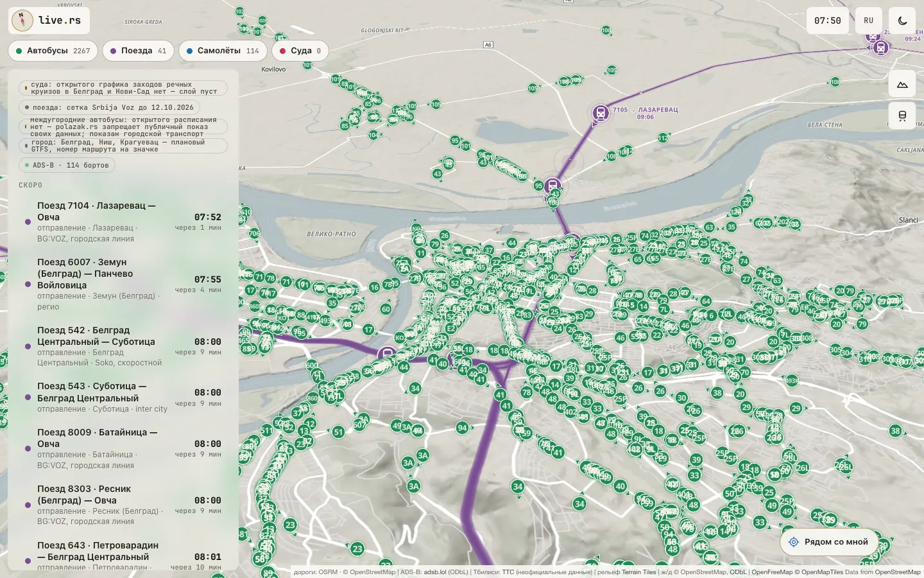Image resolution: width=924 pixels, height=578 pixels.
Task: Click the Kovilovo map label
Action: click(x=274, y=69)
